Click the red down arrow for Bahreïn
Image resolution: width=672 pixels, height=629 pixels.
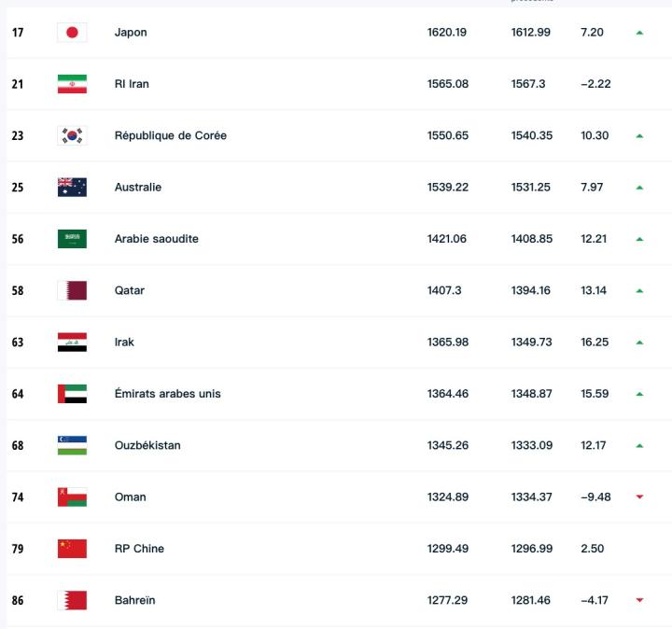tap(639, 600)
